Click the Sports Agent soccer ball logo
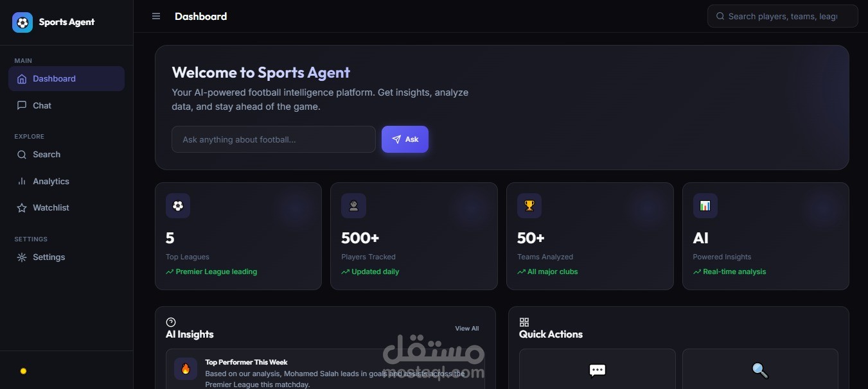868x389 pixels. (22, 22)
